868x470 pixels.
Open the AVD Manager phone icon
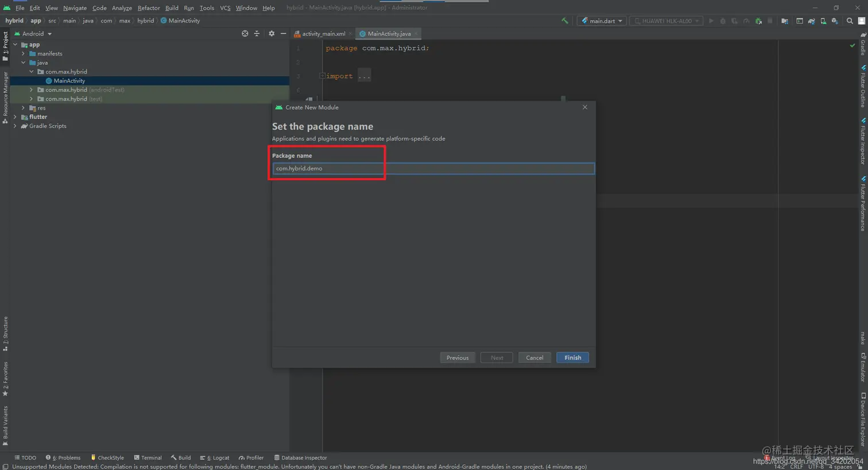[823, 21]
